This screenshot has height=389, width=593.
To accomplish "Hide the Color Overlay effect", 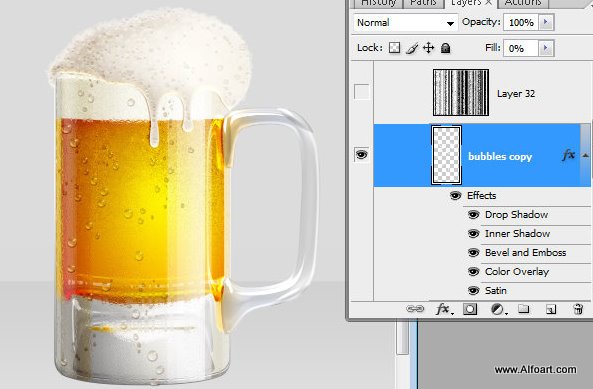I will tap(473, 271).
